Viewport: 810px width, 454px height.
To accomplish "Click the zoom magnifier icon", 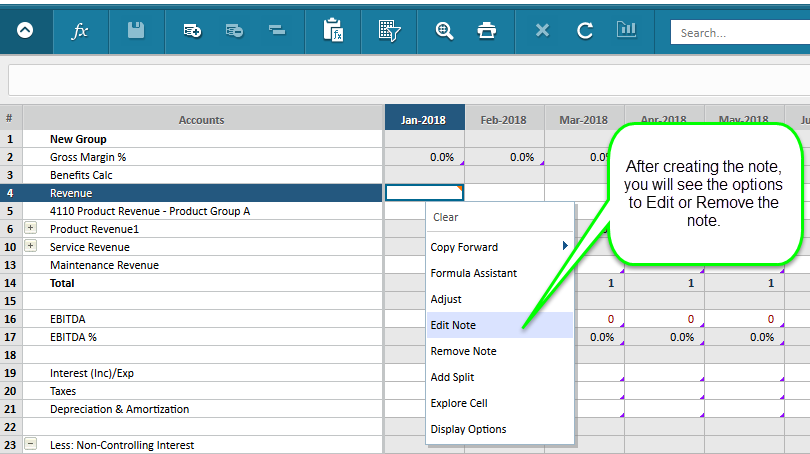I will click(444, 31).
